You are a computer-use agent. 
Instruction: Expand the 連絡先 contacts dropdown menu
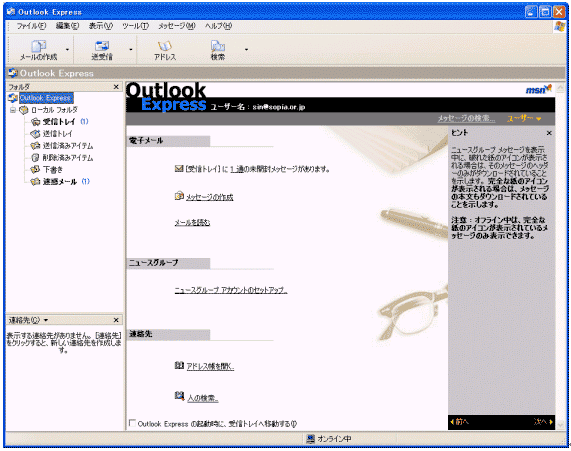[46, 320]
